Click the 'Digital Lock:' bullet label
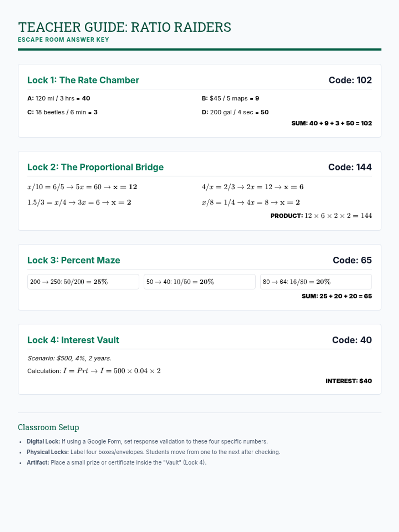This screenshot has height=532, width=399. 43,442
